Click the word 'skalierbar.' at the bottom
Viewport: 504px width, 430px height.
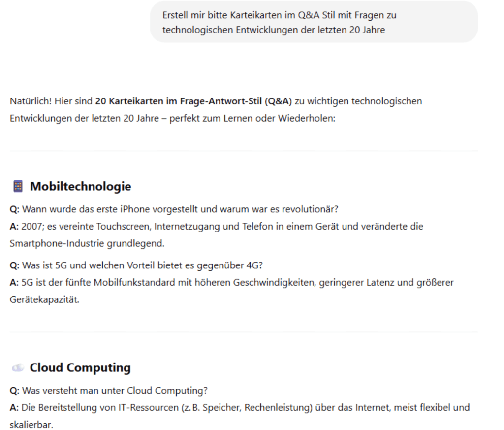(x=31, y=424)
